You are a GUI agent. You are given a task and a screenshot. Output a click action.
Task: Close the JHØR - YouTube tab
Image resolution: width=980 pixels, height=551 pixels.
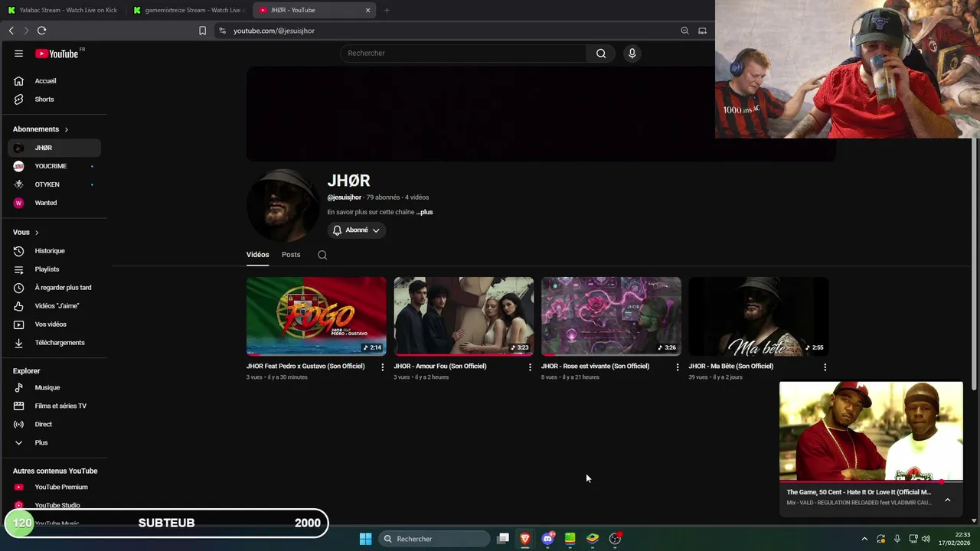pyautogui.click(x=367, y=10)
